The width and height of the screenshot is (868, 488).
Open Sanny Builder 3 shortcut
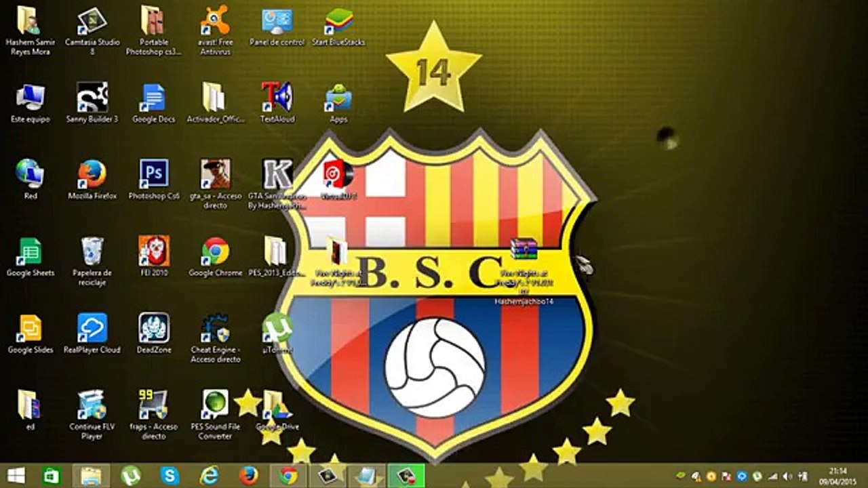[92, 103]
